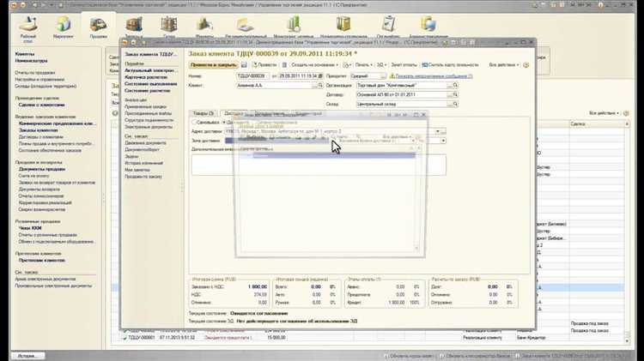The image size is (644, 361).
Task: Click the help icon in order toolbar
Action: pyautogui.click(x=526, y=65)
